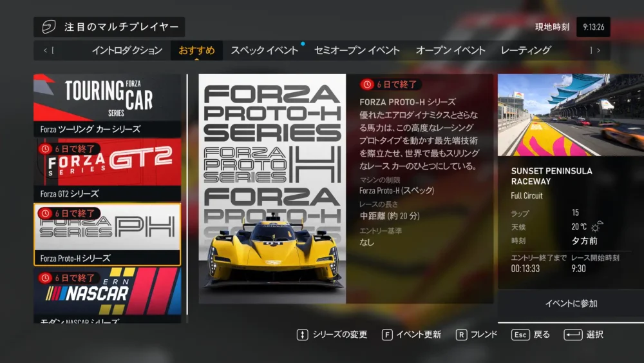The width and height of the screenshot is (644, 363).
Task: Switch to the スペック イベント tab
Action: pyautogui.click(x=264, y=50)
